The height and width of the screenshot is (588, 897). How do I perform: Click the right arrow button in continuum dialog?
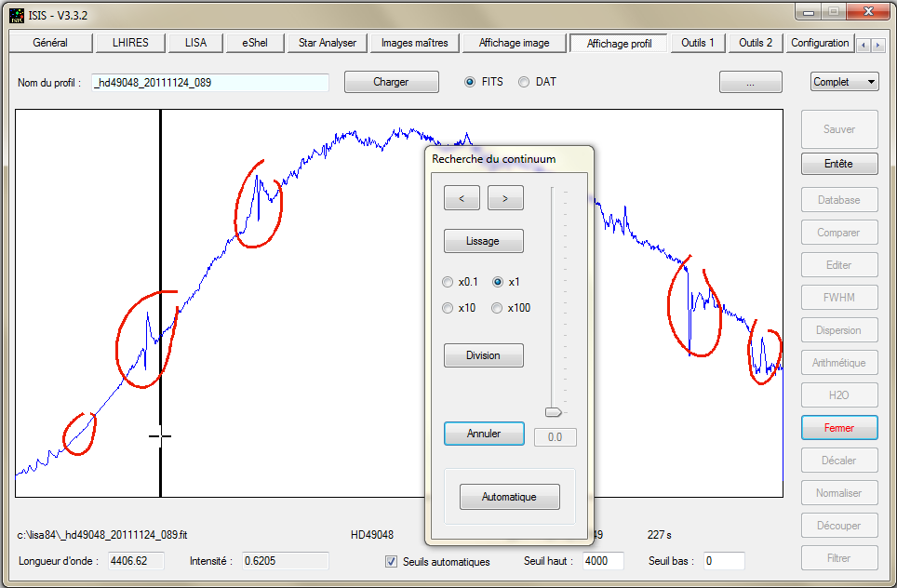pyautogui.click(x=505, y=197)
